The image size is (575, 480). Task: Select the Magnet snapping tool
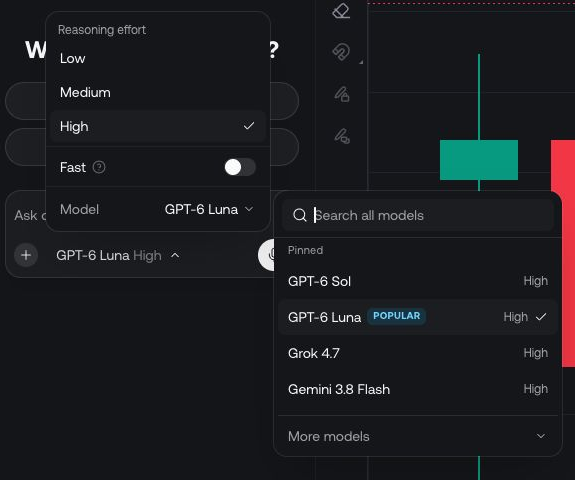pyautogui.click(x=341, y=52)
